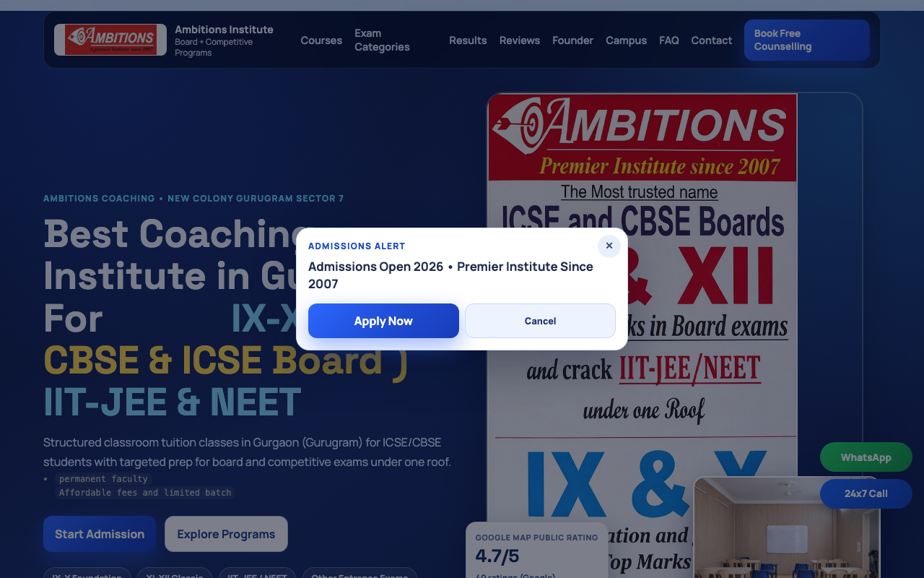The image size is (924, 578).
Task: Click Apply Now in the admissions popup
Action: 383,321
